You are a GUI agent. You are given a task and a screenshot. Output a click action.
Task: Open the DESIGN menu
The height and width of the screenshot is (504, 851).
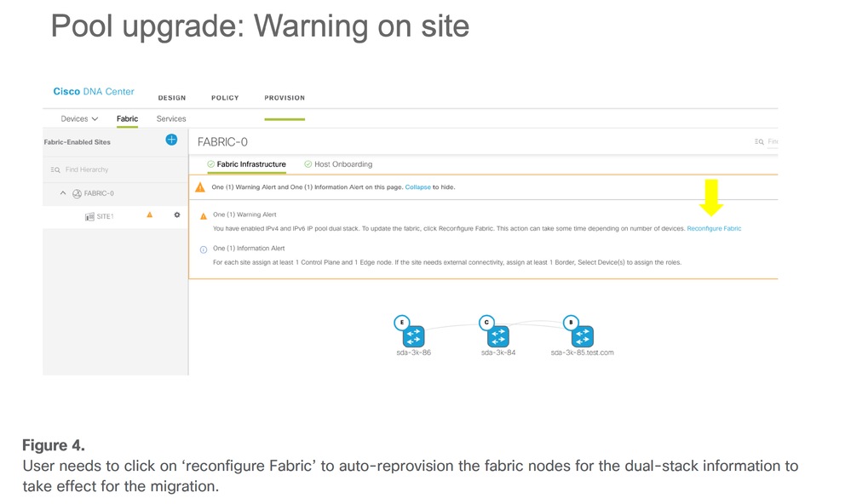click(172, 98)
